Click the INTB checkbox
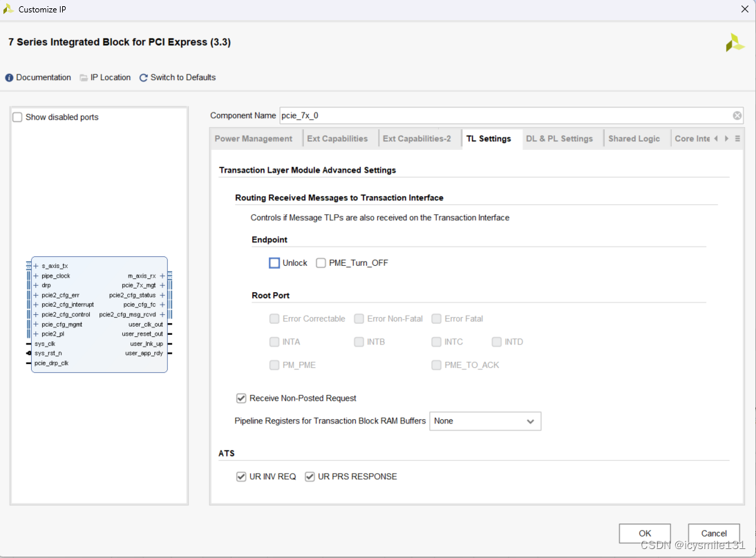756x558 pixels. [359, 342]
